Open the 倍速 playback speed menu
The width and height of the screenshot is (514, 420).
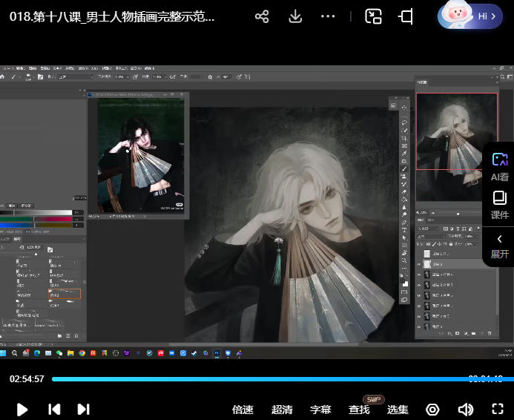(243, 410)
